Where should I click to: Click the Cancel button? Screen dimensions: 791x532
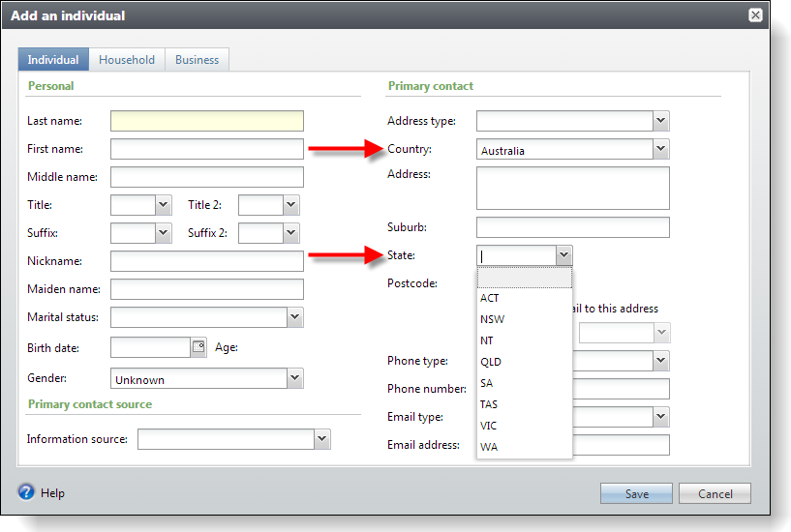coord(715,493)
